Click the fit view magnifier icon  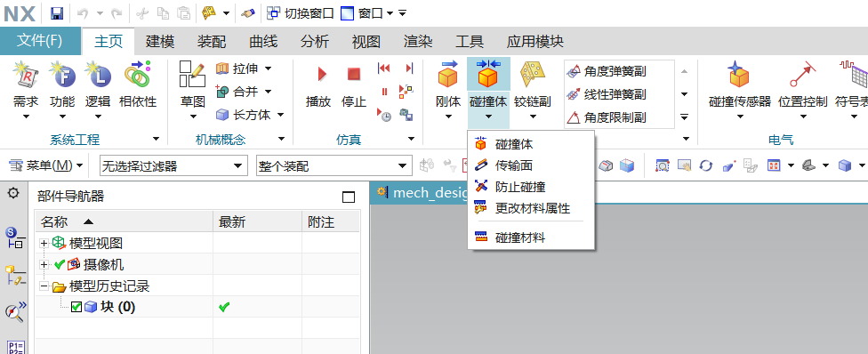[662, 165]
